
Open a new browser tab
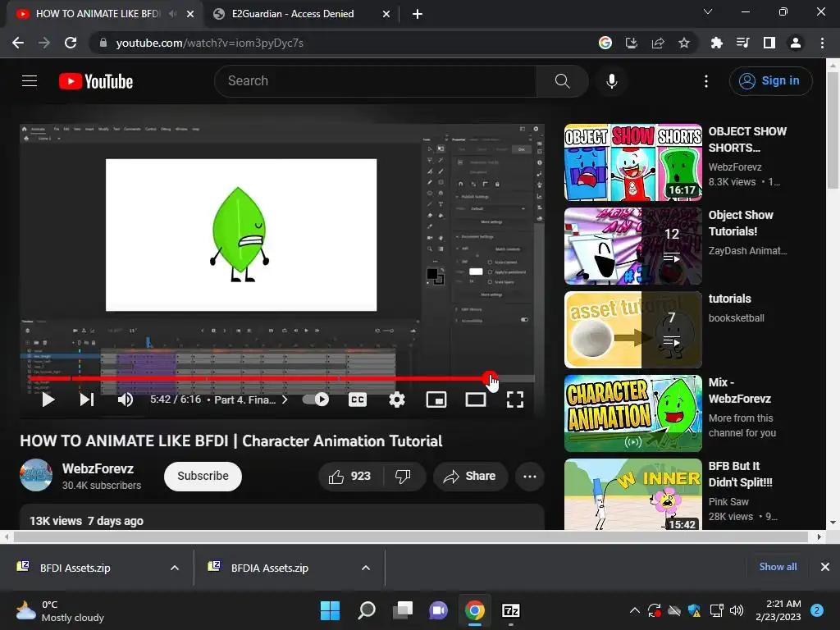click(418, 14)
